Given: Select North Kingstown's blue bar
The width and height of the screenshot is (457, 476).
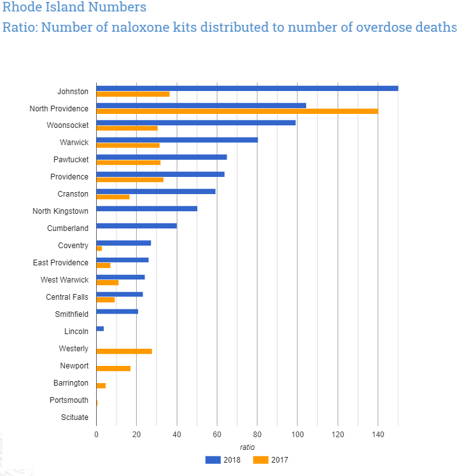Looking at the screenshot, I should tap(146, 209).
